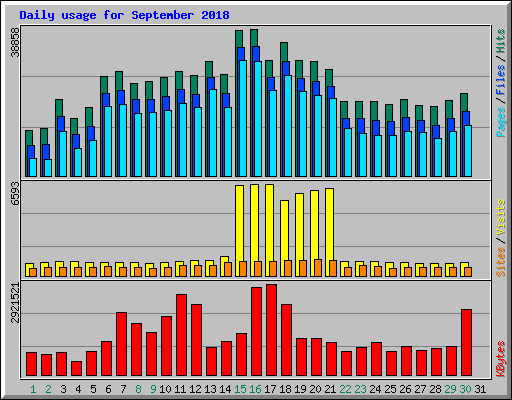Click the 2921521 KBytes axis value
Viewport: 512px width, 400px height.
click(15, 303)
